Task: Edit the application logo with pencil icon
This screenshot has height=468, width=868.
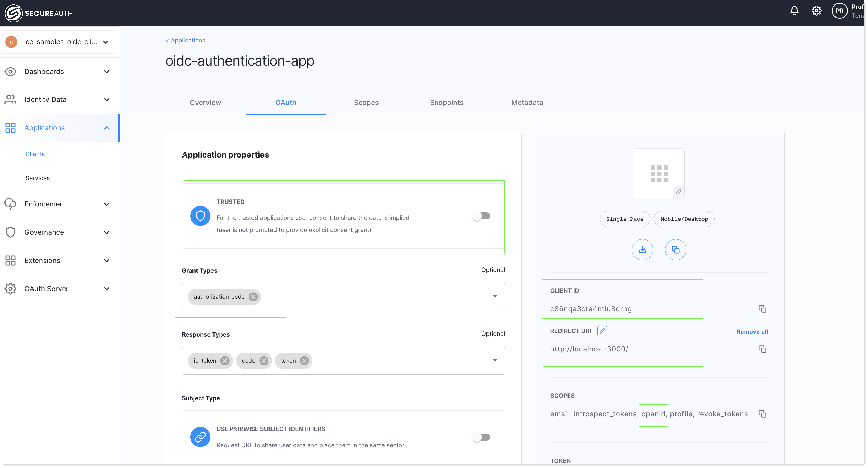Action: (679, 192)
